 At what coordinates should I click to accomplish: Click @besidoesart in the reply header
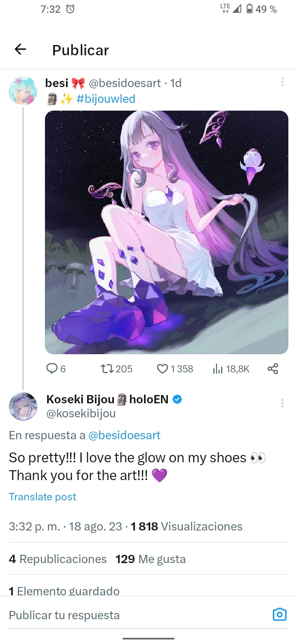click(123, 435)
